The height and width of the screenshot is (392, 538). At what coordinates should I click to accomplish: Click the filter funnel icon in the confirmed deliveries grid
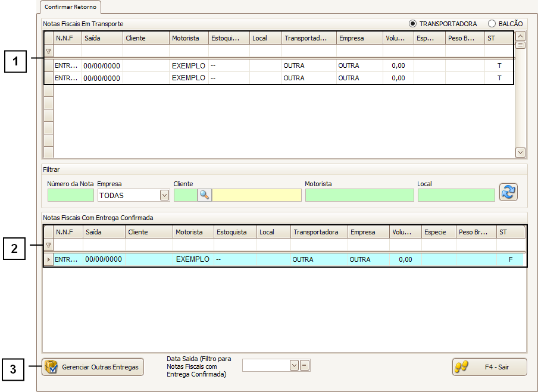tap(49, 245)
